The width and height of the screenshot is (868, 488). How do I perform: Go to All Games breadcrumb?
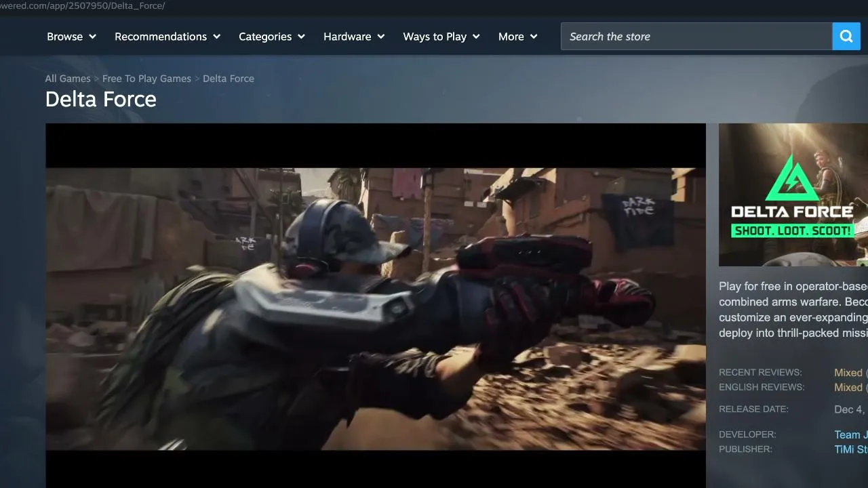coord(68,79)
